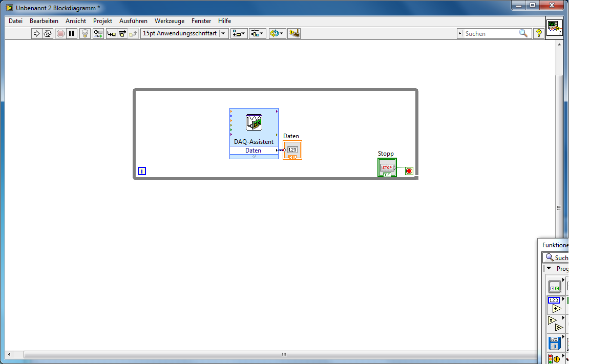Click the Step Over button

[122, 33]
